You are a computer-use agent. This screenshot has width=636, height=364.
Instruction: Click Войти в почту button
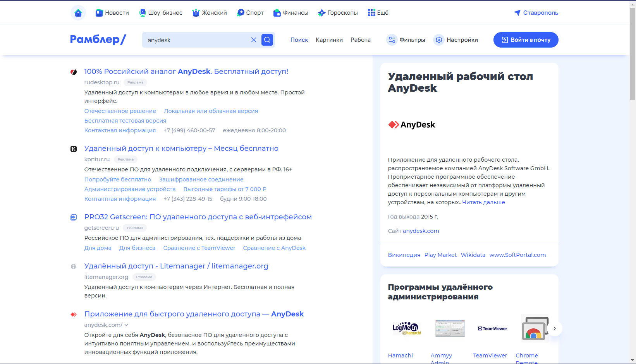526,40
